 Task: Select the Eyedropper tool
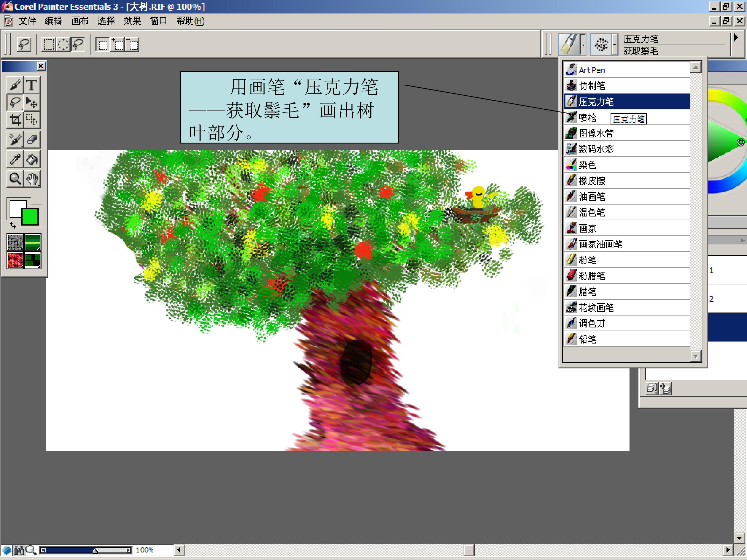tap(15, 159)
